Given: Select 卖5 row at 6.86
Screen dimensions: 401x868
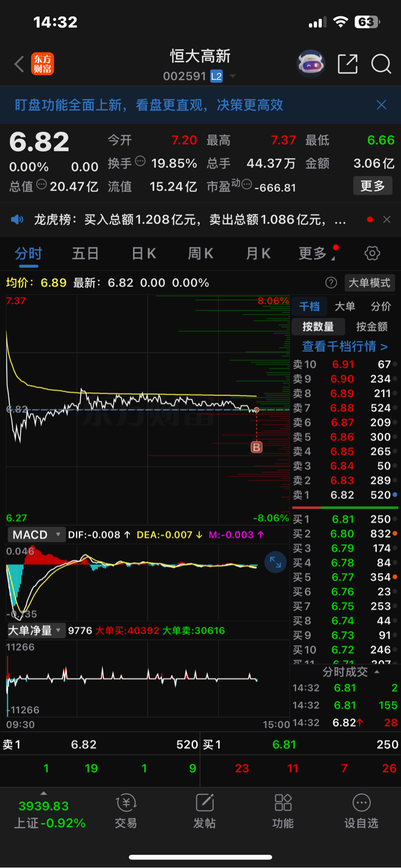Looking at the screenshot, I should click(345, 437).
